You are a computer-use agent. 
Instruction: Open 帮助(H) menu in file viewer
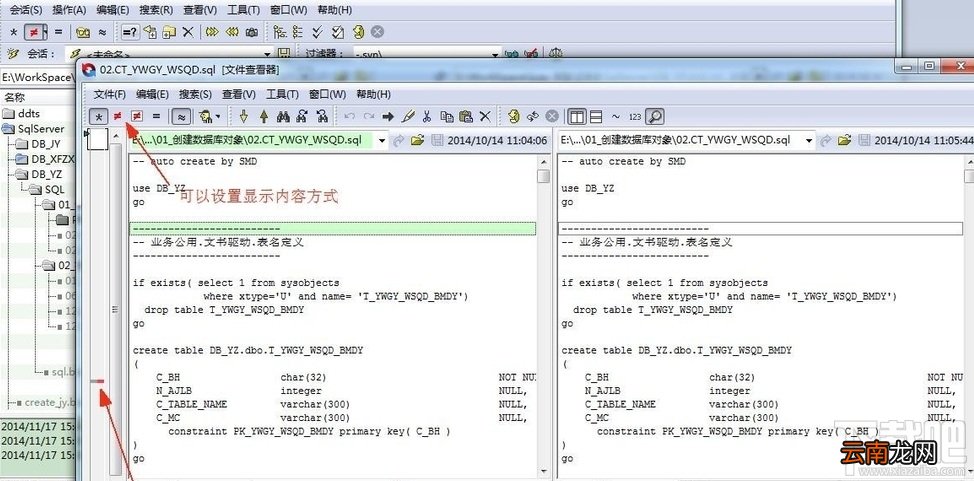[373, 94]
